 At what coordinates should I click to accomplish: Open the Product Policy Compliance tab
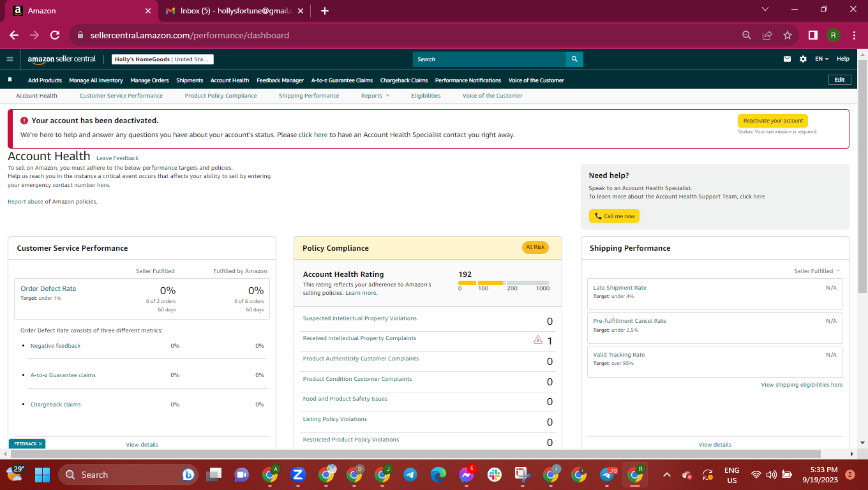(221, 96)
